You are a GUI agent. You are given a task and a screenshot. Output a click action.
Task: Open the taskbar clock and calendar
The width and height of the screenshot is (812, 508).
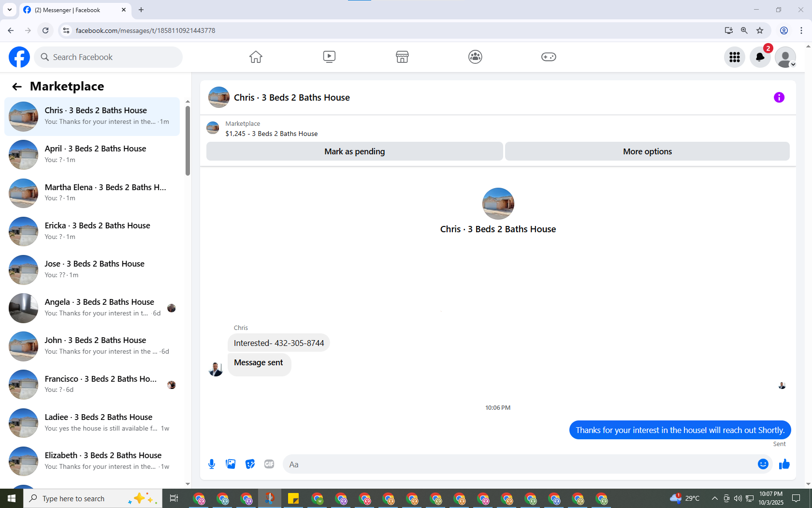pos(771,498)
